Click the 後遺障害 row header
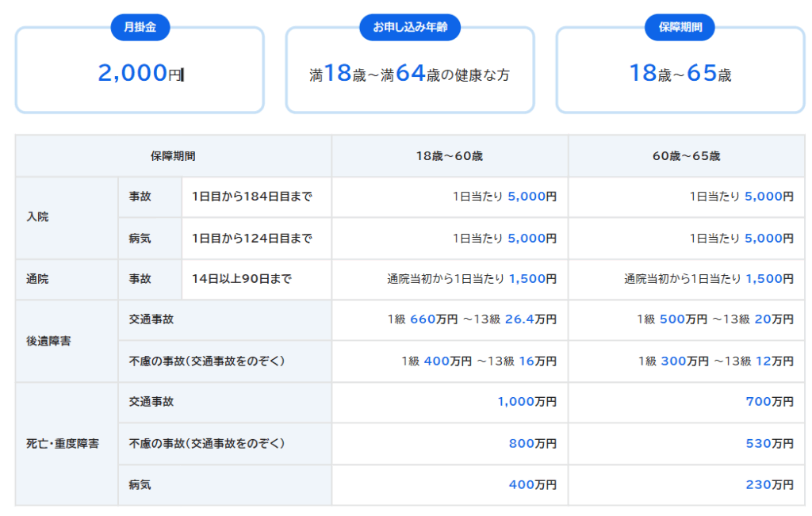 tap(48, 341)
